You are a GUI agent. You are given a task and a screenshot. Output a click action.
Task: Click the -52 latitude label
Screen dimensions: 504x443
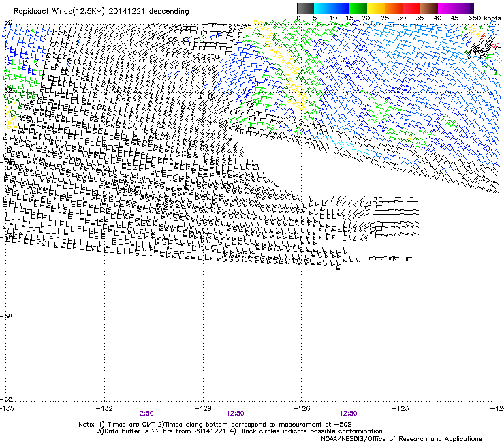(6, 91)
